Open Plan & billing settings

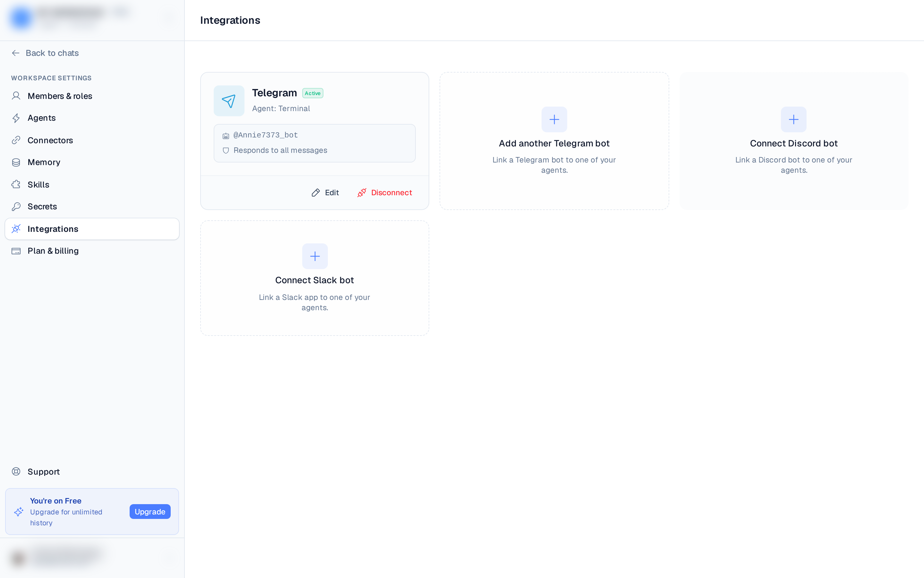92,251
